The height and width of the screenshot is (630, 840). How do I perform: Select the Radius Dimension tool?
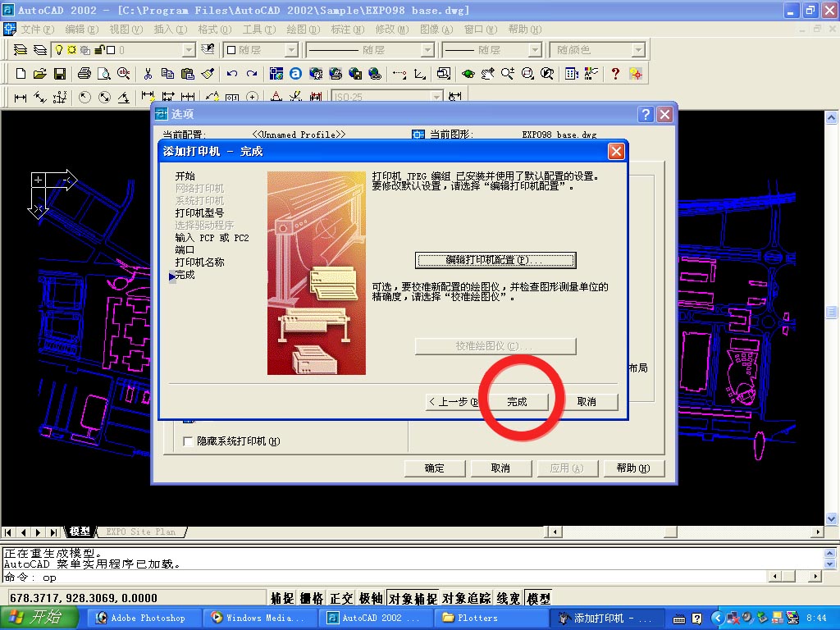pyautogui.click(x=84, y=98)
